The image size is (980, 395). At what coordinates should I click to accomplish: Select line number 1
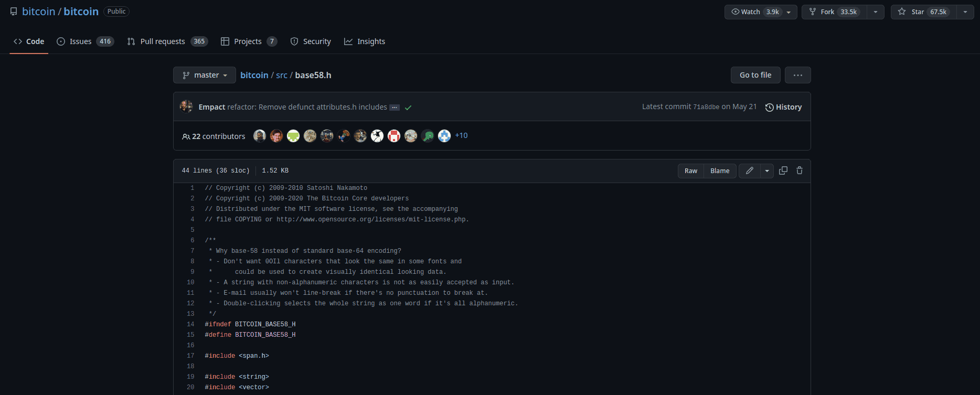(x=193, y=188)
